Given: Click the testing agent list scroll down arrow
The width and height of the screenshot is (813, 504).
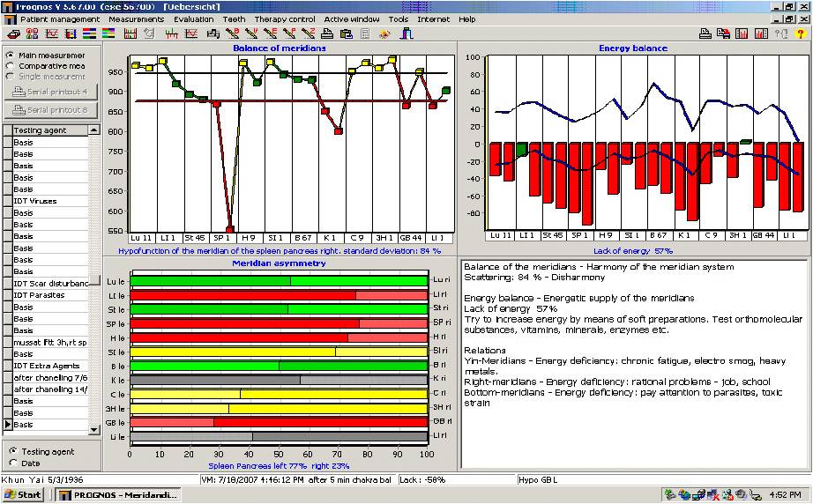Looking at the screenshot, I should point(93,429).
